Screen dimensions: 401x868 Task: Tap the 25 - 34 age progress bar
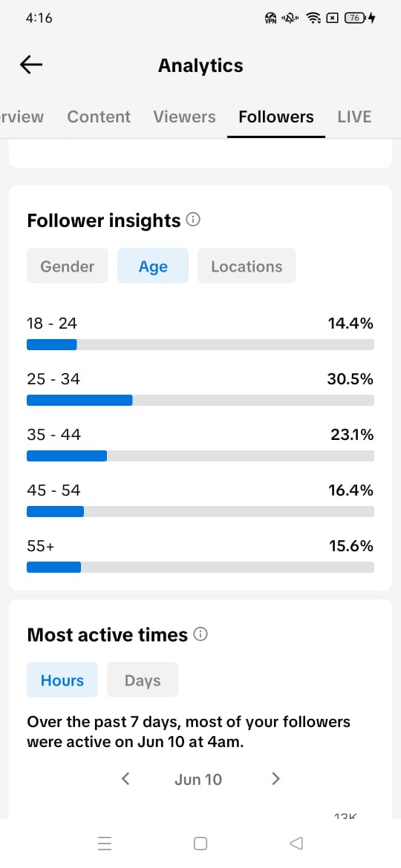(x=200, y=400)
